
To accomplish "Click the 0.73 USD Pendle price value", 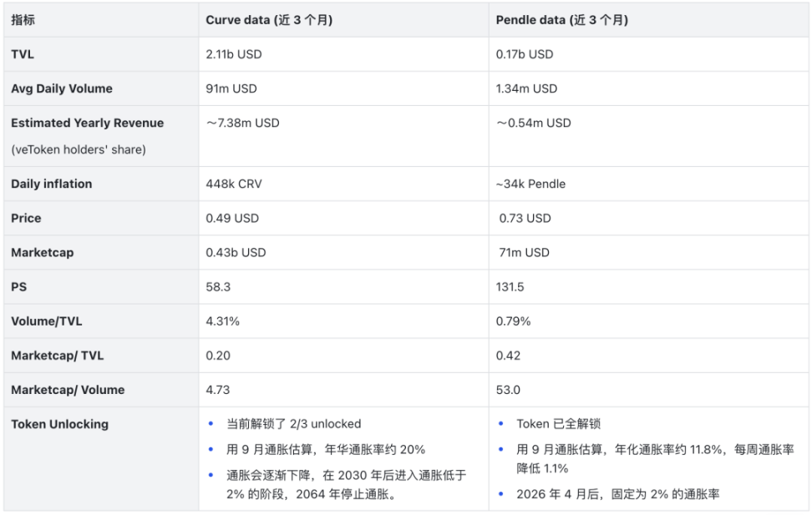I will click(x=525, y=218).
